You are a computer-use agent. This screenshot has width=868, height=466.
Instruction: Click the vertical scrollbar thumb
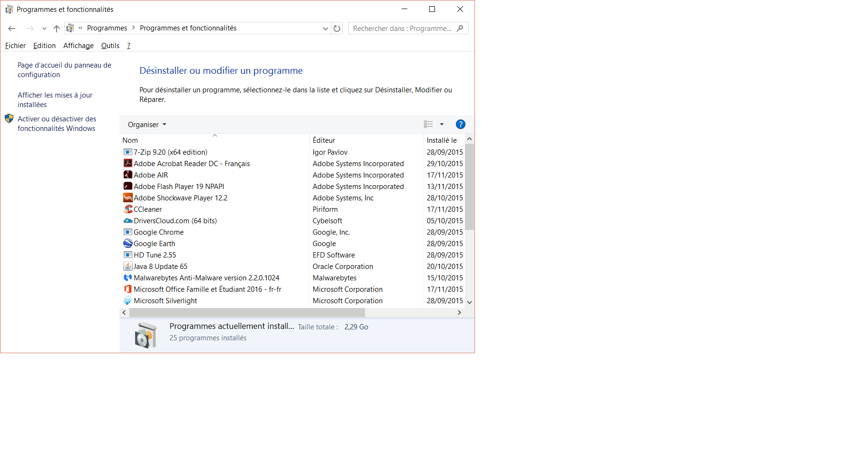coord(469,187)
